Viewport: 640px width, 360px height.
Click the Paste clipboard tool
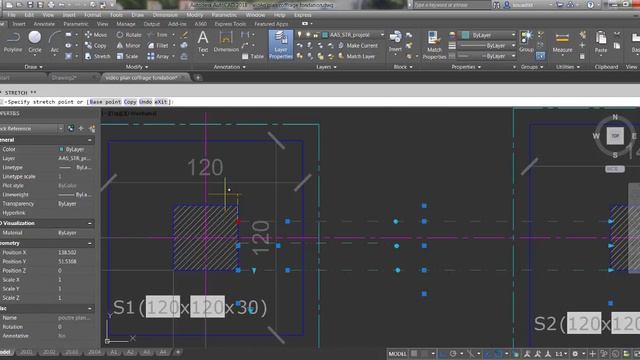coord(601,43)
